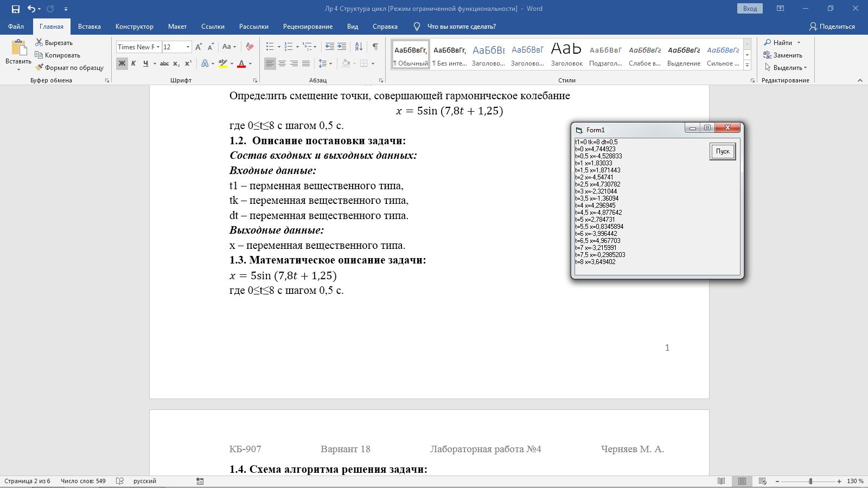This screenshot has height=488, width=868.
Task: Toggle bold (Ж) formatting
Action: pos(122,63)
